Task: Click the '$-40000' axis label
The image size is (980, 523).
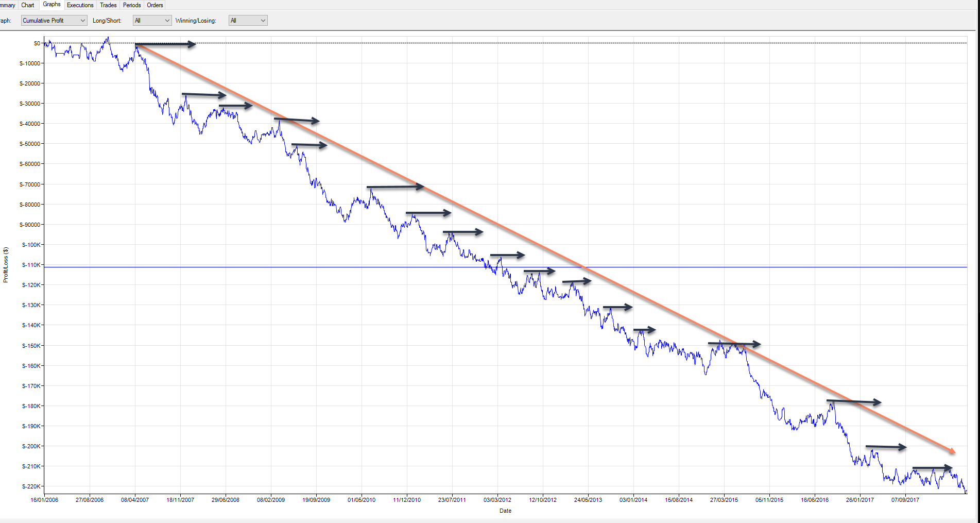Action: (30, 124)
